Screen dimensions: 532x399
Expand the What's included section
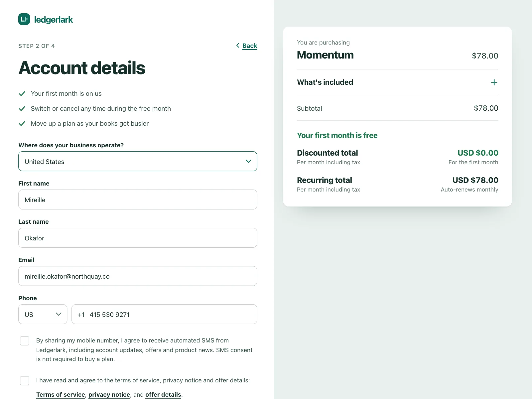click(x=397, y=82)
